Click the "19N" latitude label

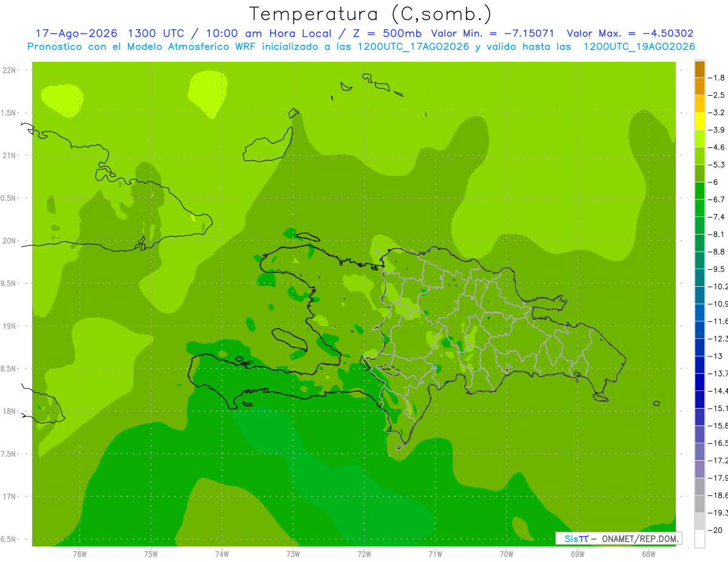tap(10, 326)
